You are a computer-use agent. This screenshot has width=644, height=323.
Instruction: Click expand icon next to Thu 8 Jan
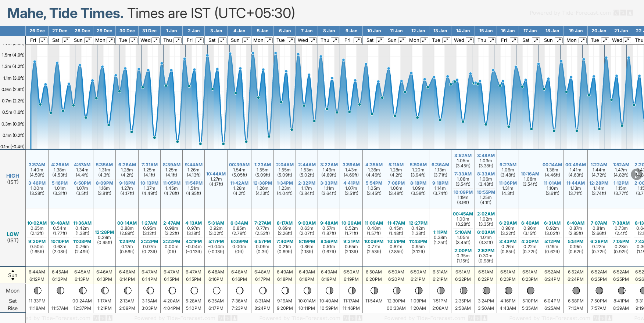coord(335,40)
